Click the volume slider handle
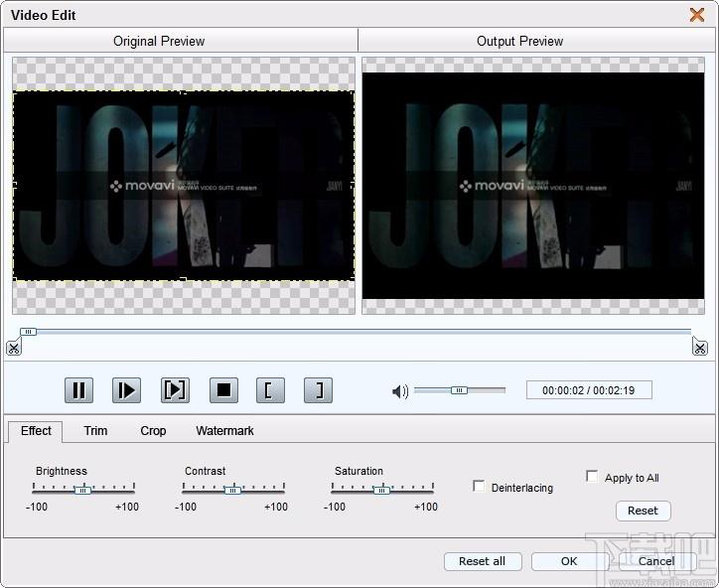The height and width of the screenshot is (588, 719). pyautogui.click(x=459, y=390)
